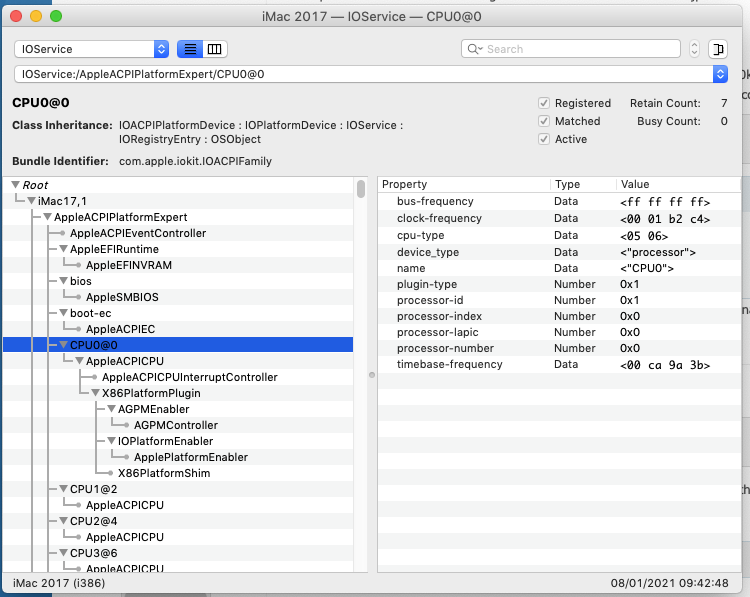Toggle the Registered checkbox
Screen dimensions: 750x597
coord(544,103)
